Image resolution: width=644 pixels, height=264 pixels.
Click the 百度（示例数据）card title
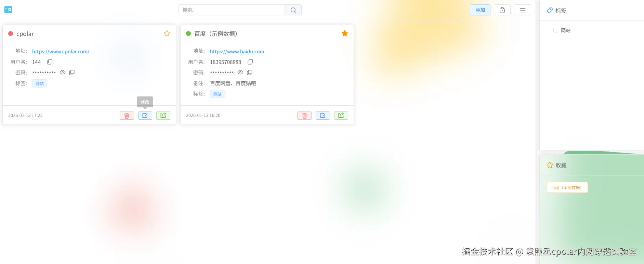click(x=216, y=34)
